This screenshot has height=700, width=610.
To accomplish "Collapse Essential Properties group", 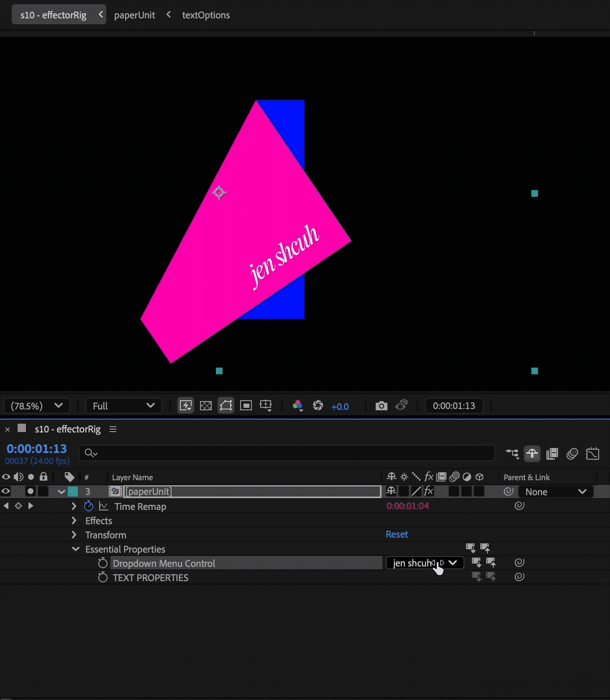I will 76,549.
